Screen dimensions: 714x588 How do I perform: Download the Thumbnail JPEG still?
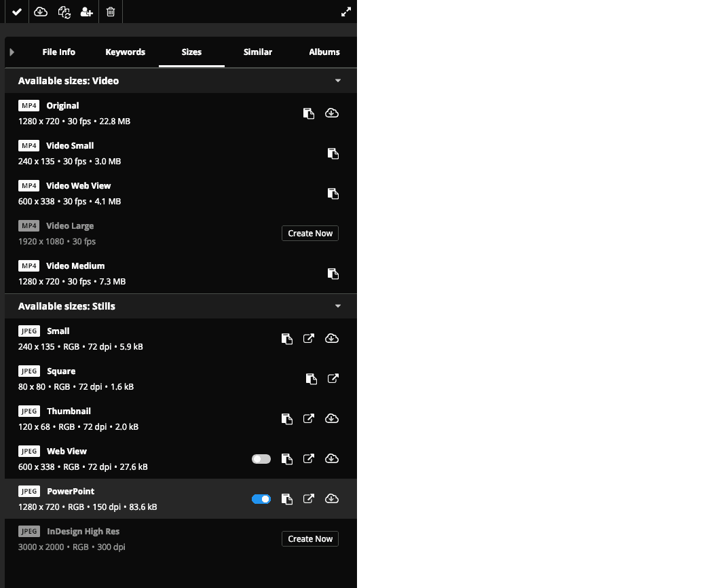tap(332, 418)
